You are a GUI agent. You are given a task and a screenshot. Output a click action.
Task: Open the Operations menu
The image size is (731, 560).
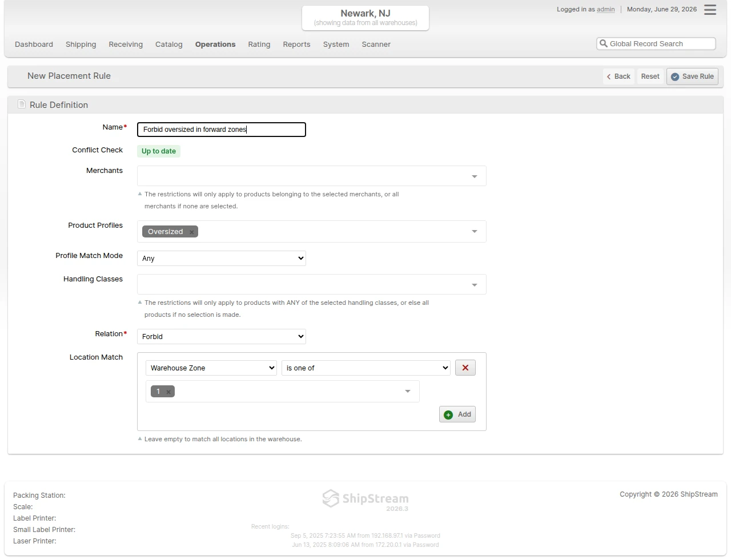[x=215, y=44]
